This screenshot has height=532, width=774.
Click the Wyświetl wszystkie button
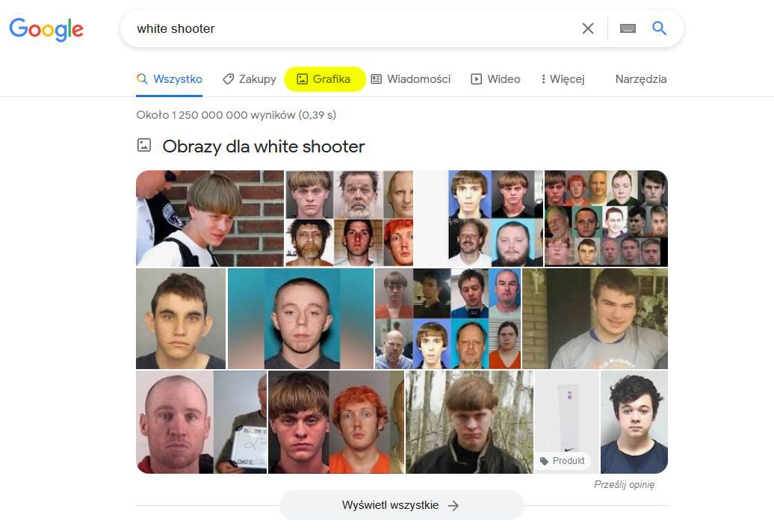tap(401, 505)
